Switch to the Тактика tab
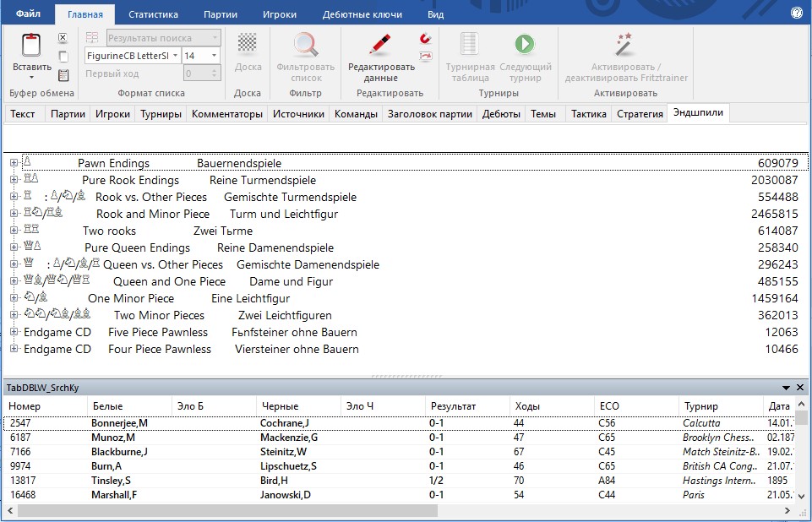The image size is (812, 522). (587, 114)
